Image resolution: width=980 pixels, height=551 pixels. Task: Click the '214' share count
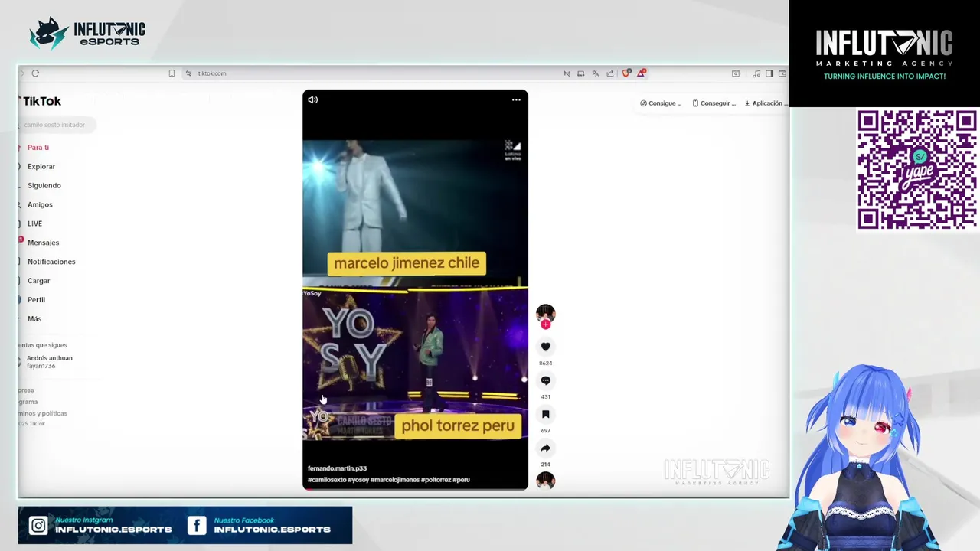tap(545, 464)
